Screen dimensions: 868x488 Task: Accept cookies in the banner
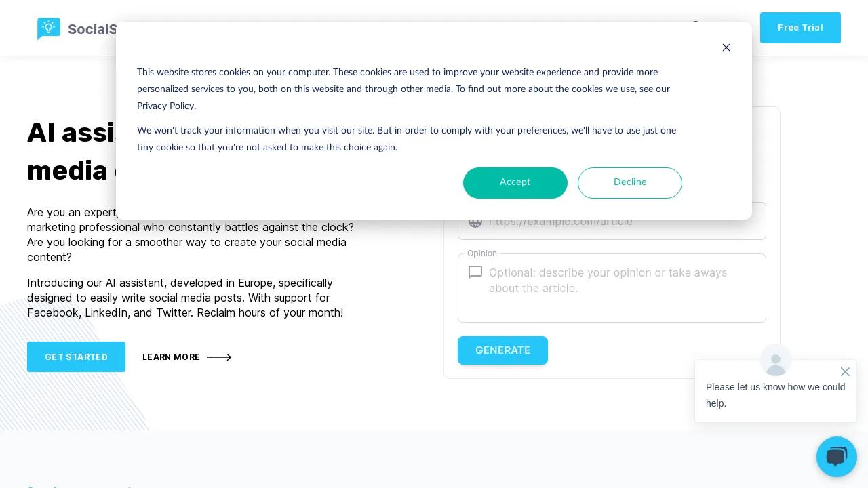(x=515, y=182)
